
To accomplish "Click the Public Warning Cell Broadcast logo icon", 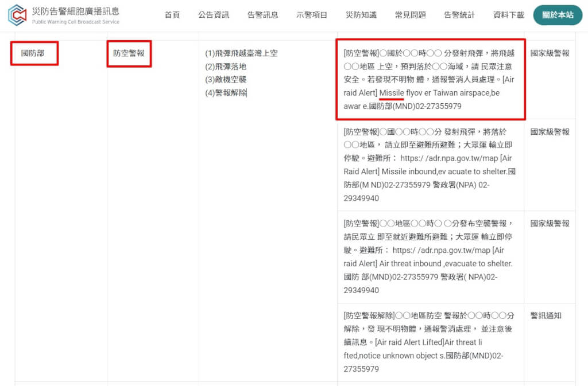I will tap(17, 15).
